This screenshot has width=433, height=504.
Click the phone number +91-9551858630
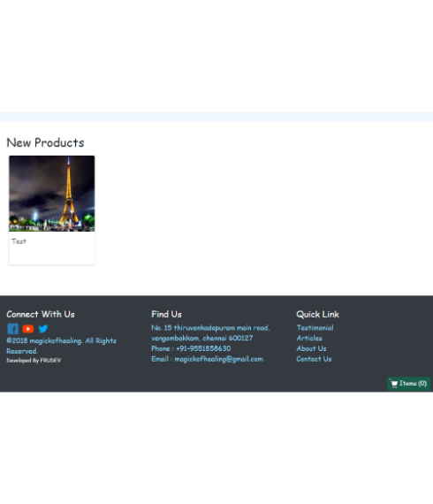coord(203,348)
